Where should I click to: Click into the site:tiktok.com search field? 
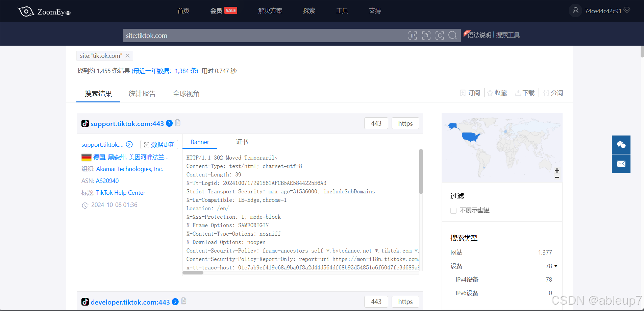265,35
